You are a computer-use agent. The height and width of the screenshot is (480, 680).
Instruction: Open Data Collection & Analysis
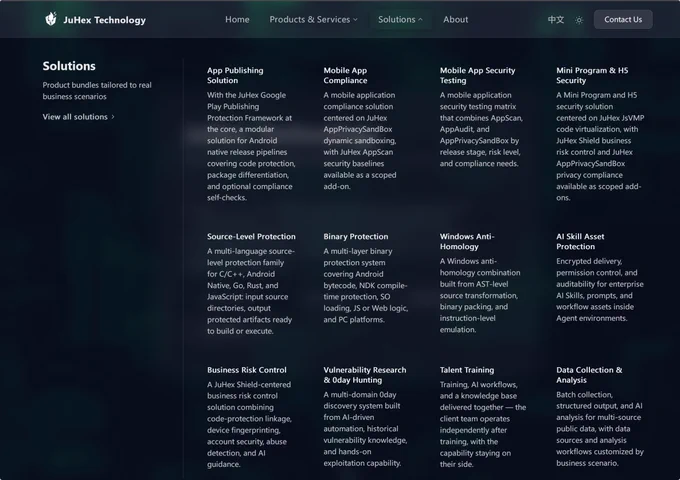pos(589,375)
